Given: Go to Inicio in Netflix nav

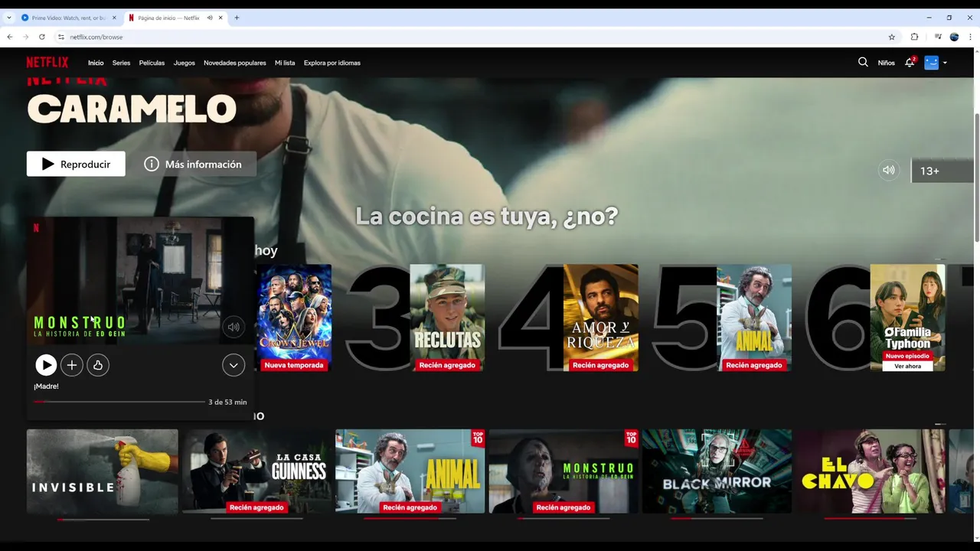Looking at the screenshot, I should pos(96,63).
